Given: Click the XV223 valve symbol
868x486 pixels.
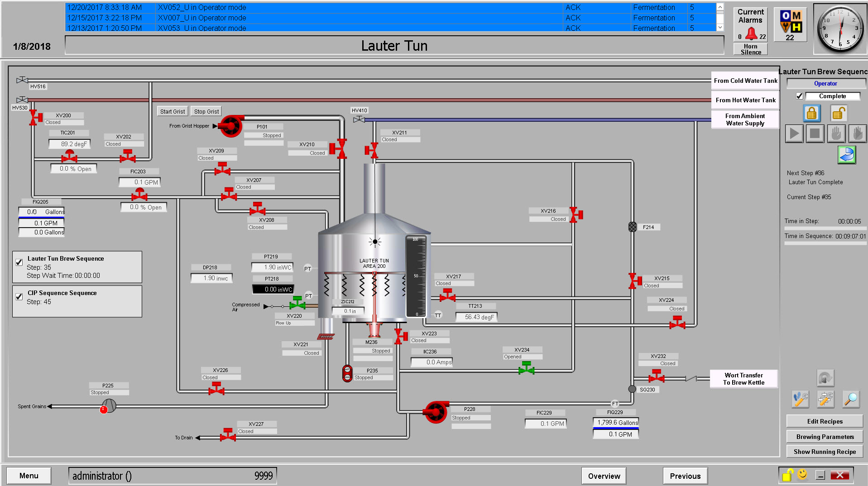Looking at the screenshot, I should 401,336.
